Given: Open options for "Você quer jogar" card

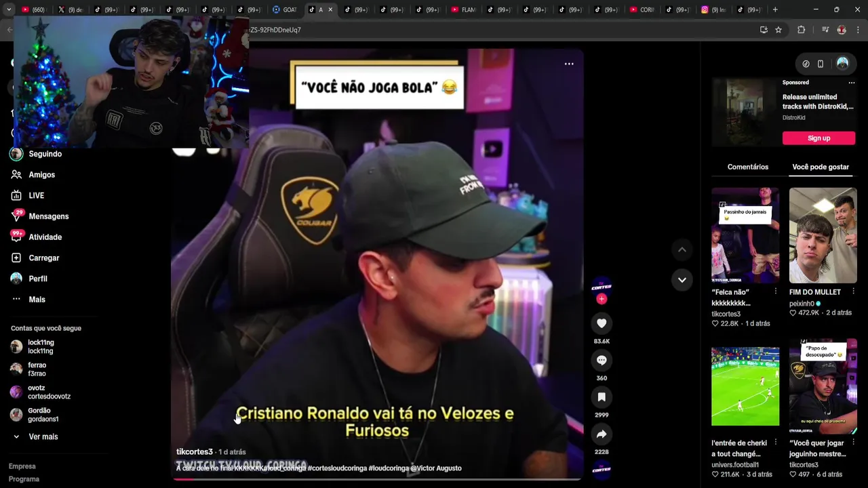Looking at the screenshot, I should click(x=854, y=443).
